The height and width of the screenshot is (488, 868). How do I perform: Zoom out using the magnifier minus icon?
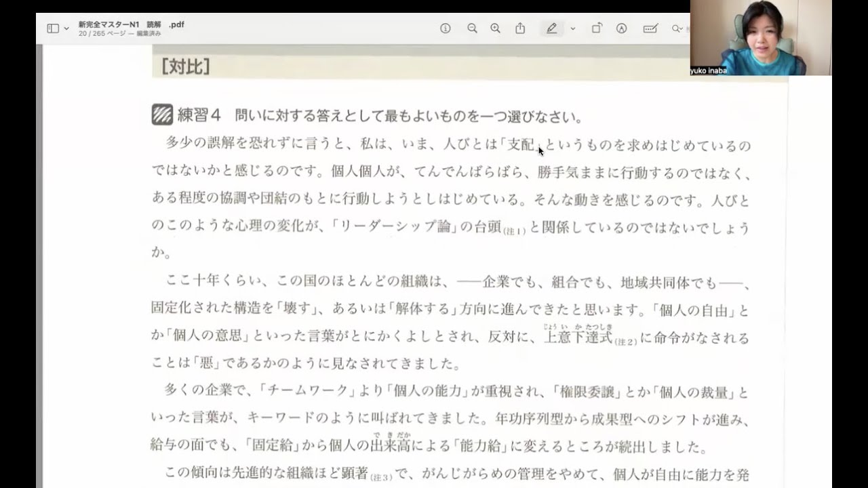tap(473, 29)
